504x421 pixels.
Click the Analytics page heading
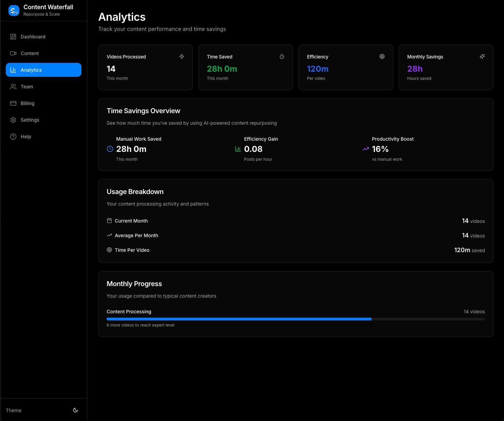click(x=122, y=17)
